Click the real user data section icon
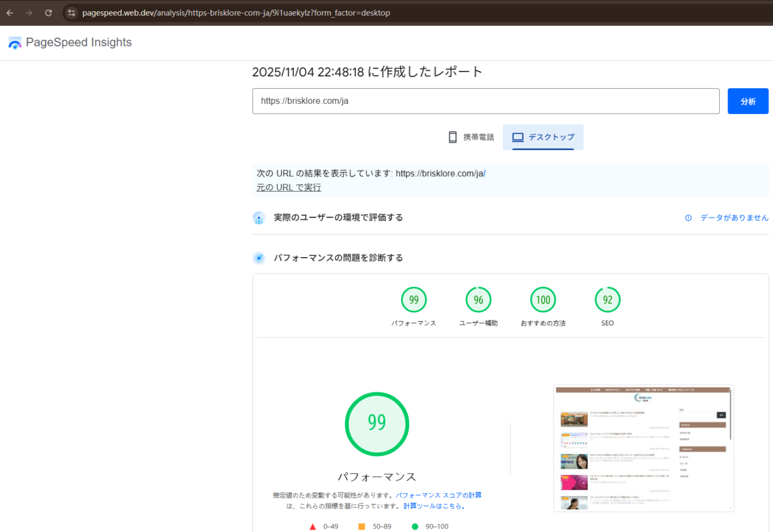Image resolution: width=773 pixels, height=532 pixels. point(259,218)
